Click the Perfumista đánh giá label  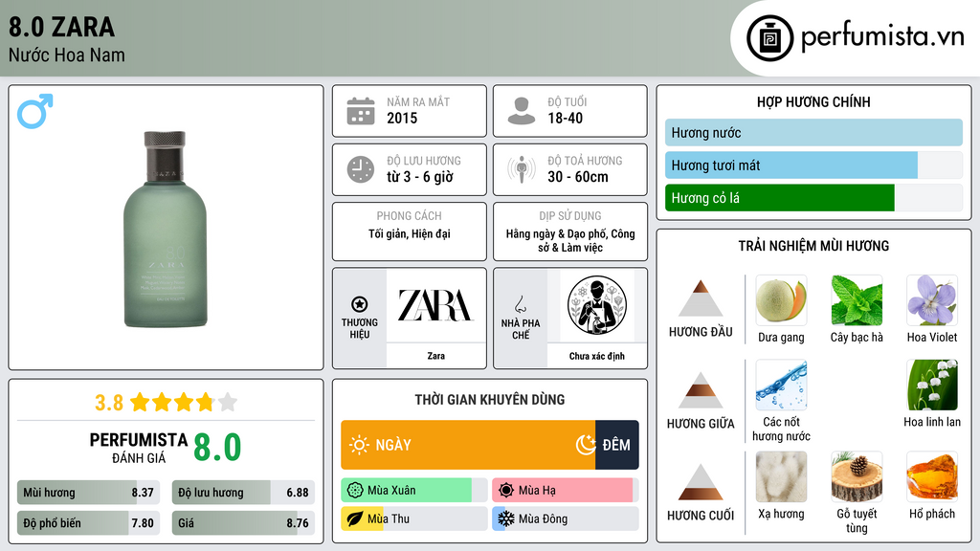(x=138, y=448)
